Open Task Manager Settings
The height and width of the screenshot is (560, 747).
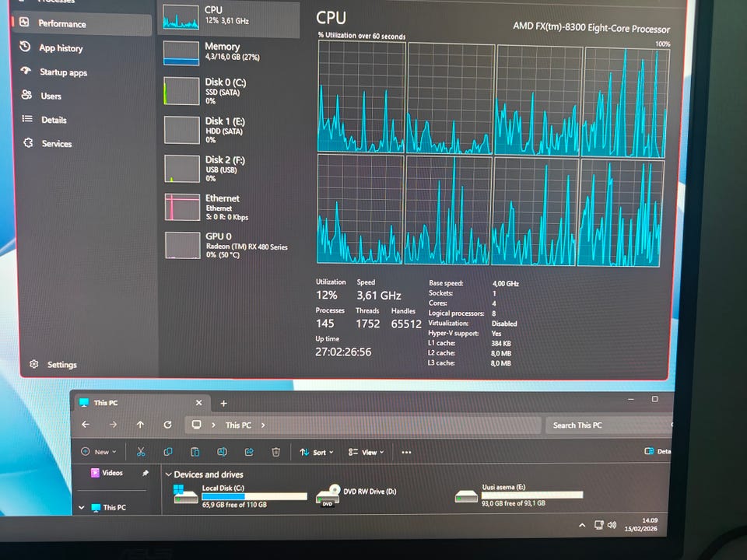point(61,365)
